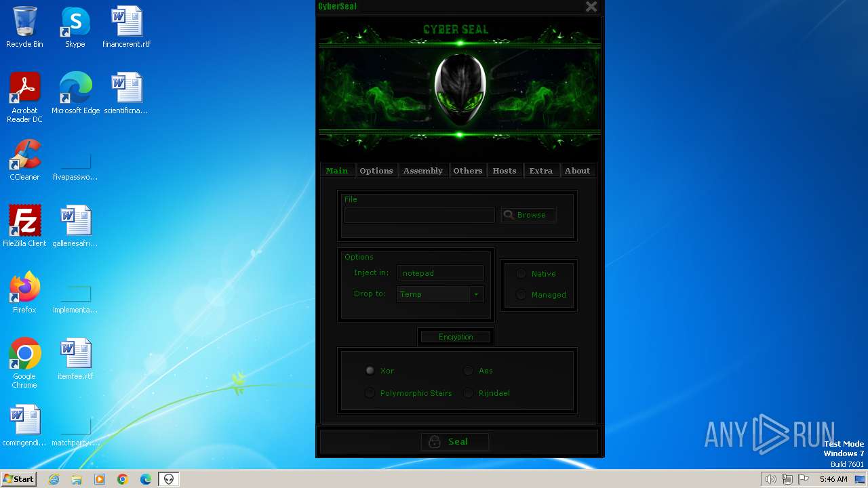Click the Seal button
This screenshot has width=868, height=488.
(x=454, y=442)
